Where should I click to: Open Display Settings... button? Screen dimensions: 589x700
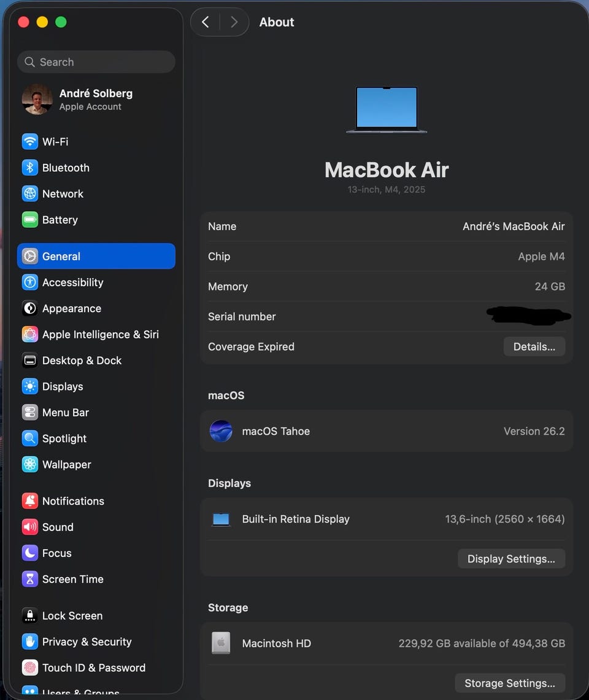pos(511,559)
